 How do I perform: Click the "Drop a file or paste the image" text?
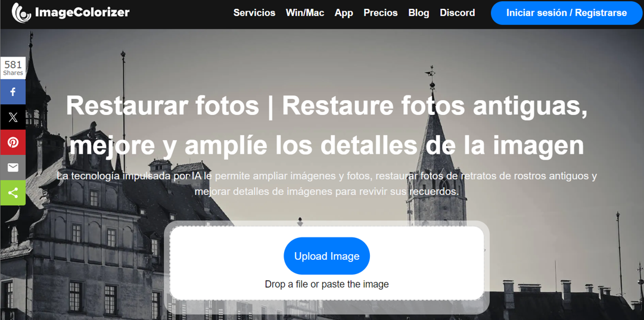(x=326, y=284)
